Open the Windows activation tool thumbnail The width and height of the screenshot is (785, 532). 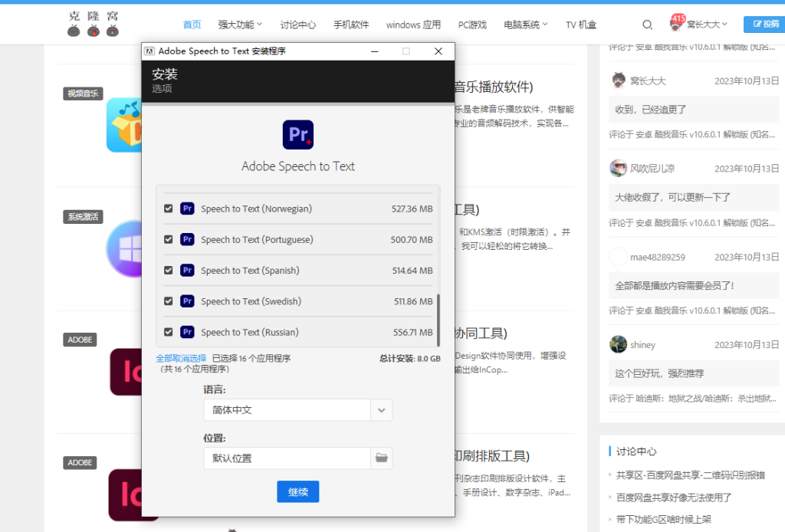pyautogui.click(x=123, y=248)
